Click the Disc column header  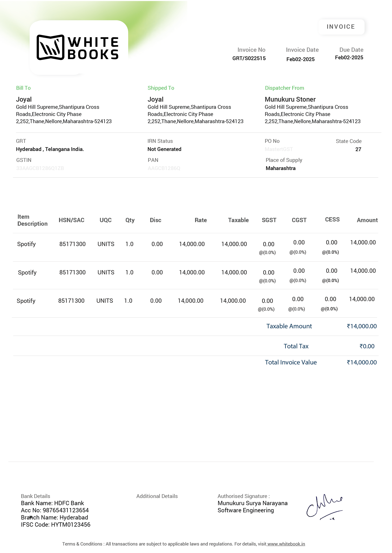pyautogui.click(x=156, y=220)
